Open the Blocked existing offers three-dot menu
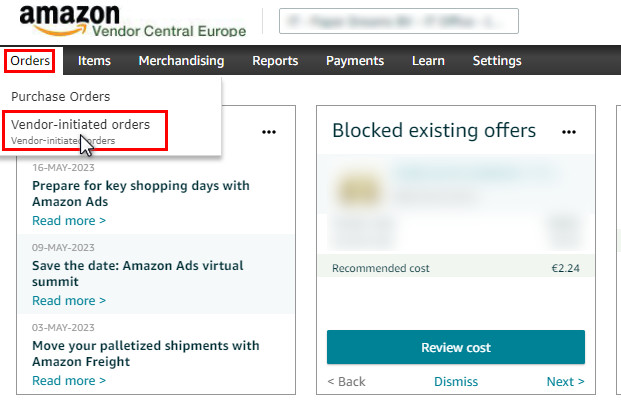621x416 pixels. pos(569,132)
